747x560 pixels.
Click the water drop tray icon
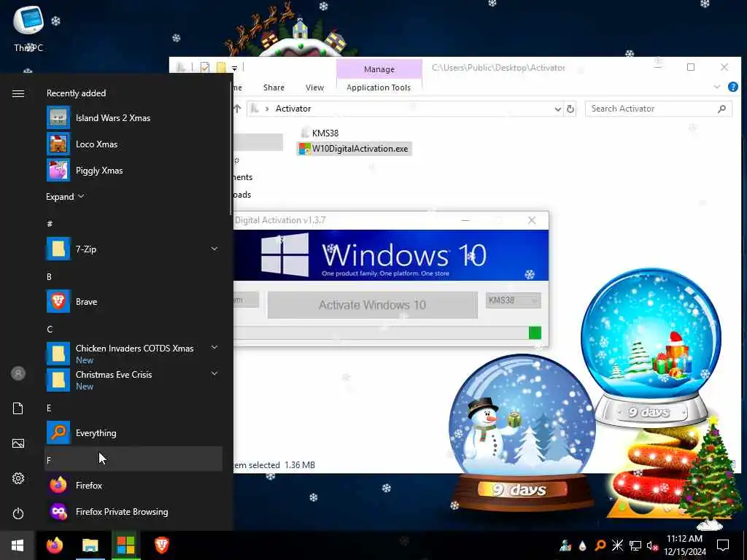pyautogui.click(x=582, y=545)
